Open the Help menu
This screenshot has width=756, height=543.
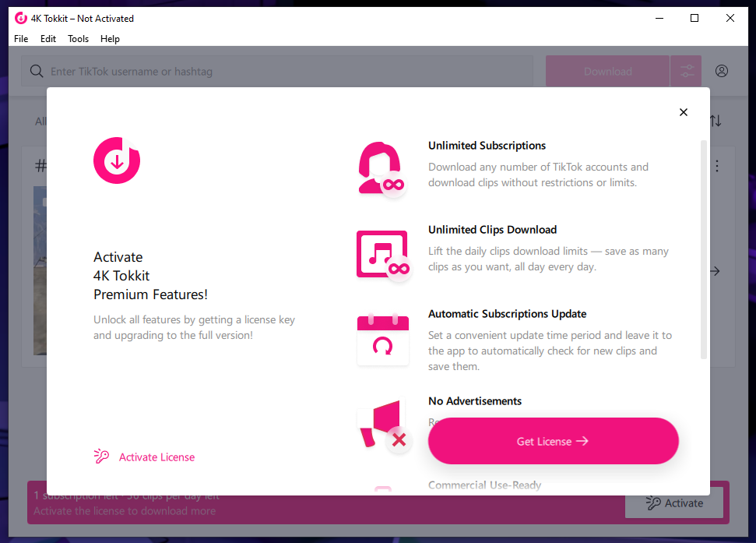[x=110, y=39]
